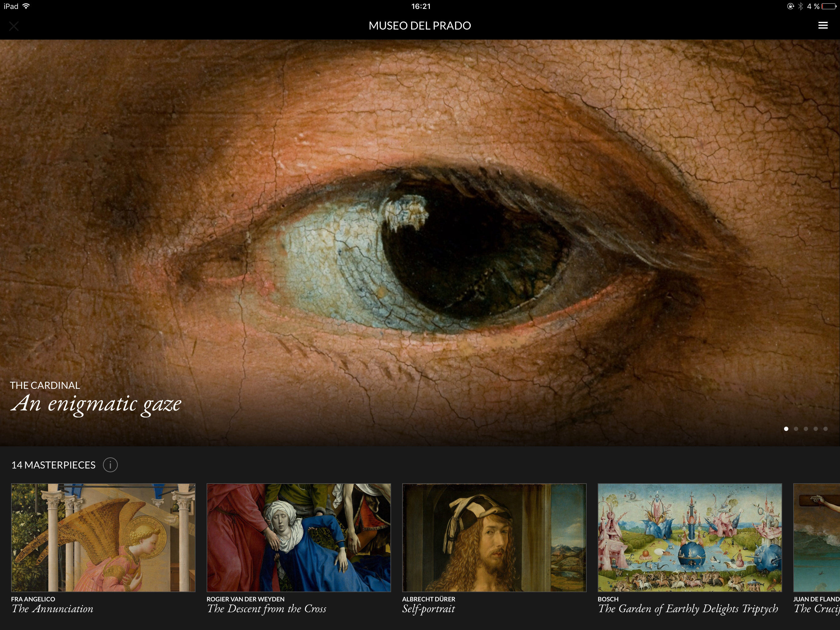Jump to the third carousel dot
Viewport: 840px width, 630px height.
coord(806,429)
